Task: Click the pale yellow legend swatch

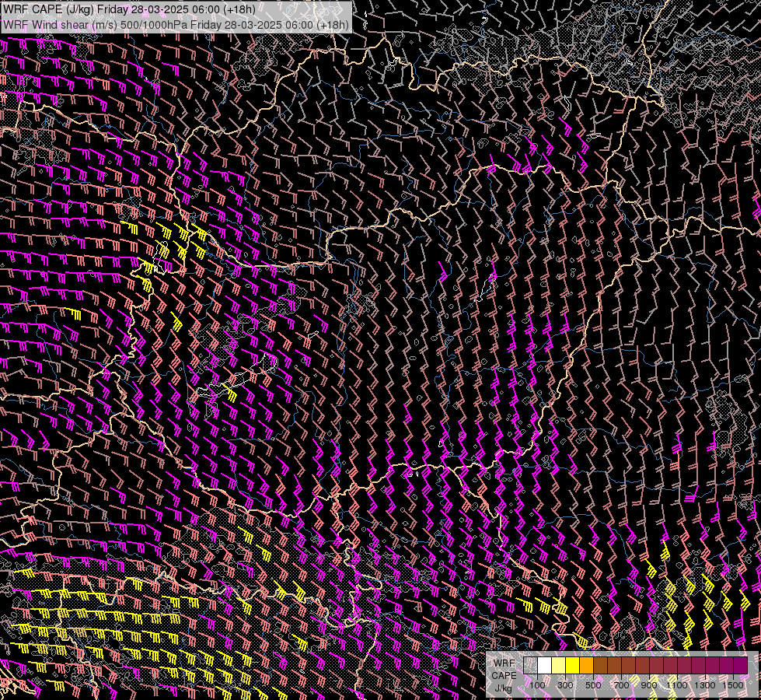Action: point(559,665)
